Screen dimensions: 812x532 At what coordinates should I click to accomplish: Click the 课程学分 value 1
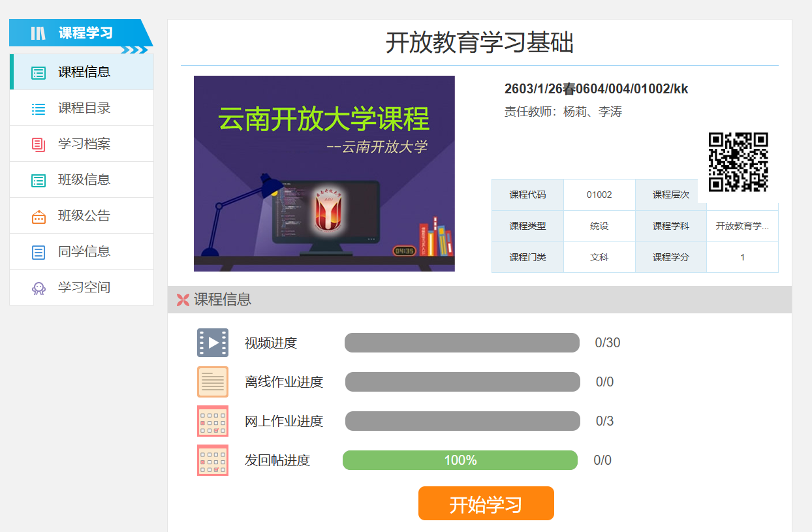(742, 257)
